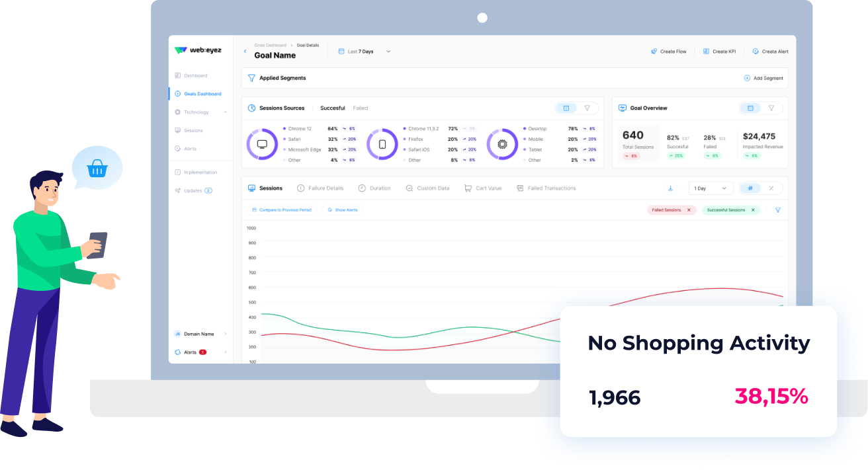Go back using arrow beside Goal Name
The image size is (868, 470).
[245, 52]
